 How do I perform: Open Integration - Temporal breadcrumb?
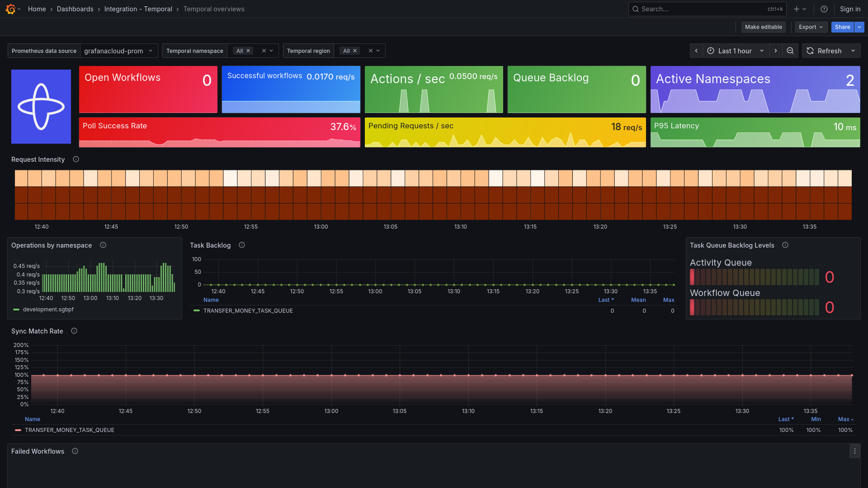point(138,9)
